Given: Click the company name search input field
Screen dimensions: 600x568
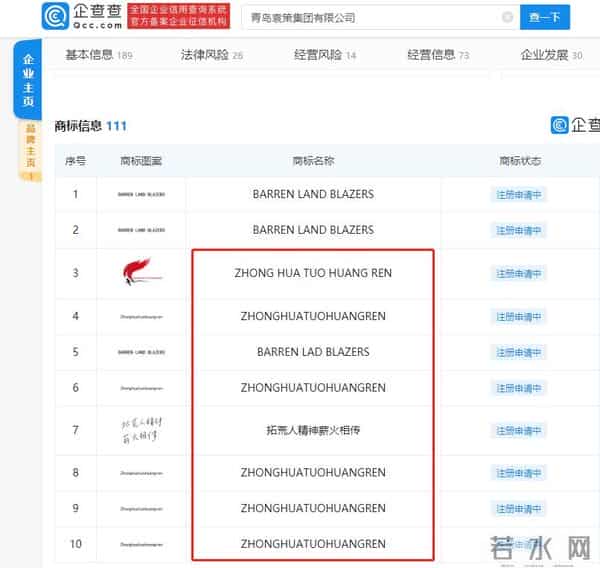Looking at the screenshot, I should pyautogui.click(x=370, y=17).
